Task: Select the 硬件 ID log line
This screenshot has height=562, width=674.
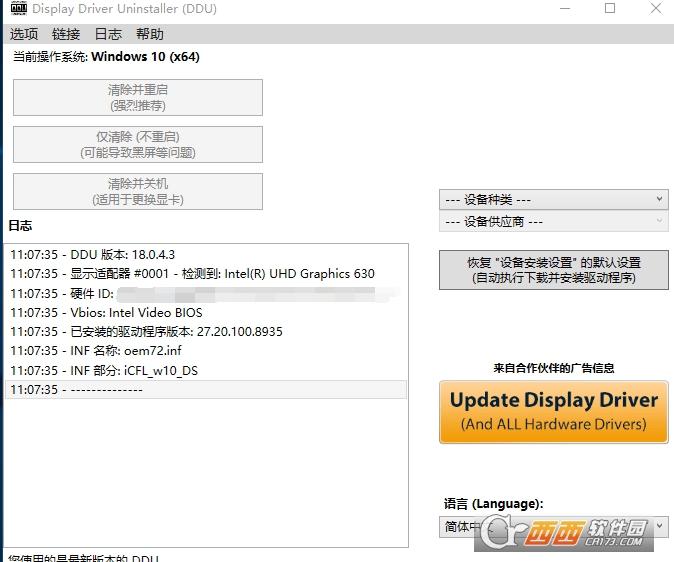Action: (x=205, y=294)
